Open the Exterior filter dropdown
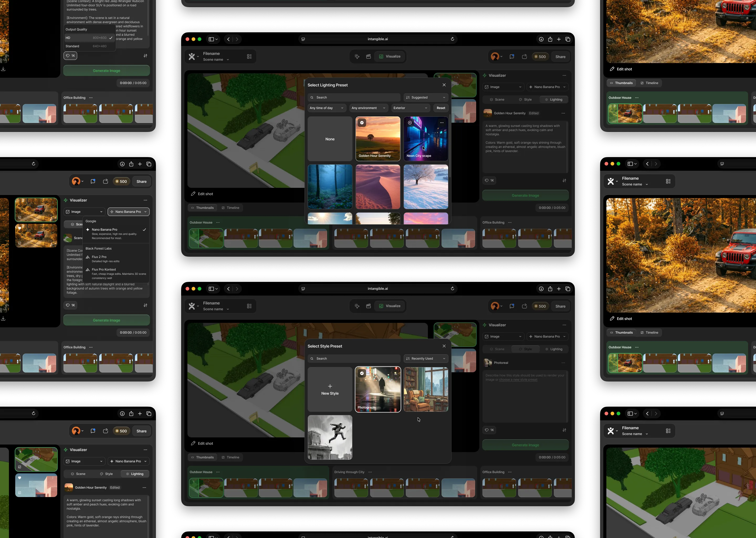 411,108
